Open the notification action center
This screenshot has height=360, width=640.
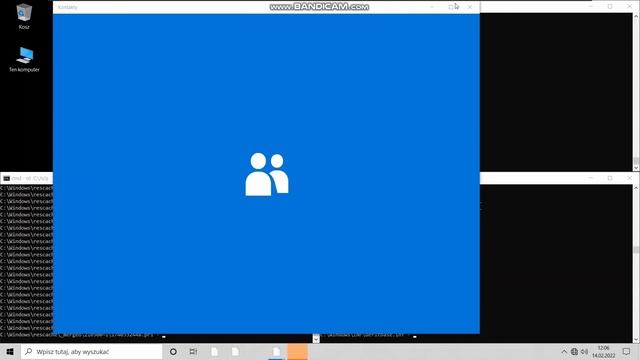point(627,351)
